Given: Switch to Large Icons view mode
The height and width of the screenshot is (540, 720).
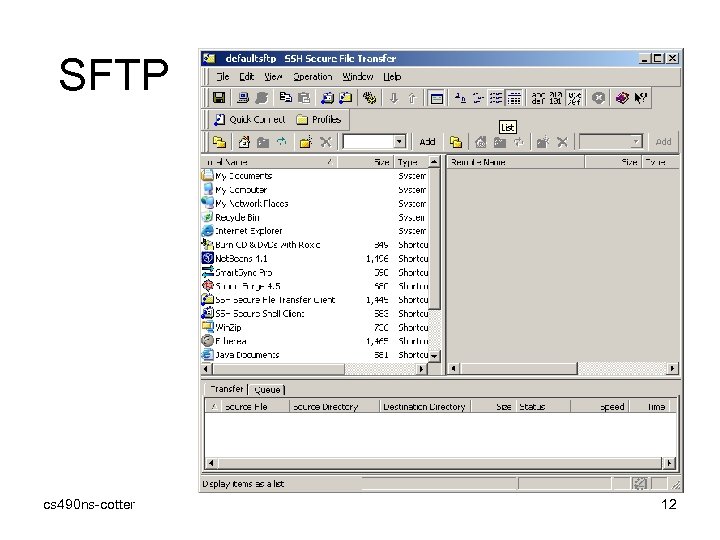Looking at the screenshot, I should click(x=460, y=98).
